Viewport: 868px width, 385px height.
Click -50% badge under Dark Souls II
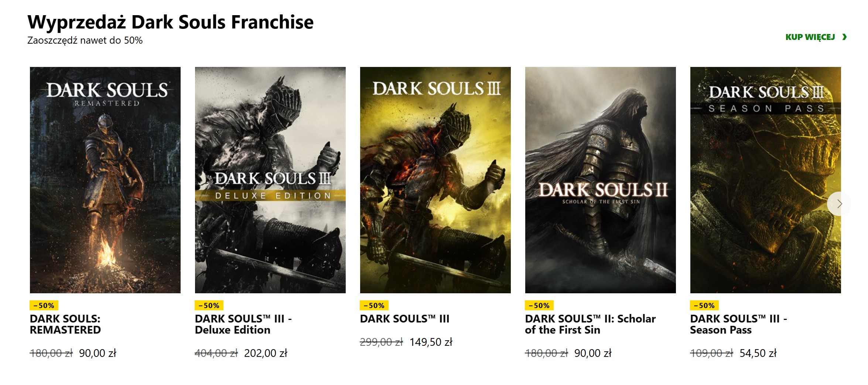pyautogui.click(x=539, y=305)
